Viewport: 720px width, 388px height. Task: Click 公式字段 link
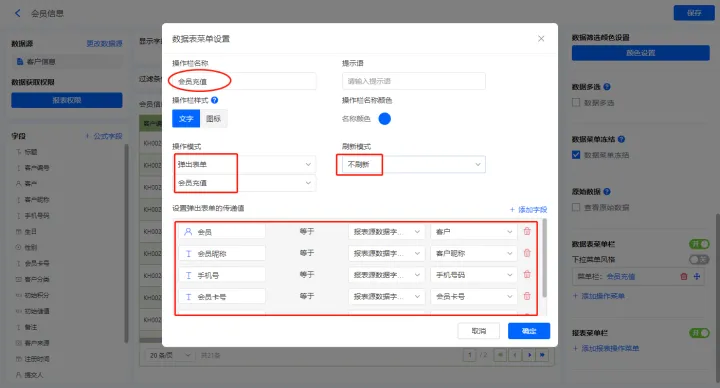104,136
